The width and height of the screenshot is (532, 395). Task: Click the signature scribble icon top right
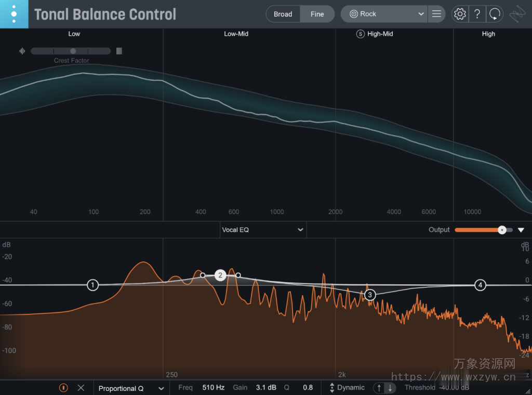(x=517, y=14)
